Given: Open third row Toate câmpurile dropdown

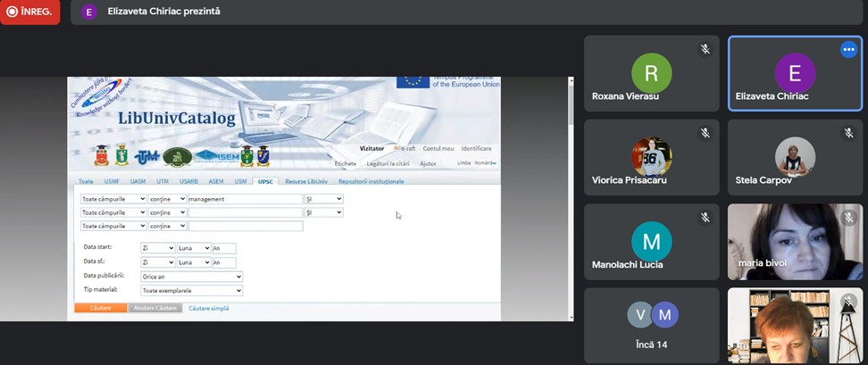Looking at the screenshot, I should tap(113, 226).
